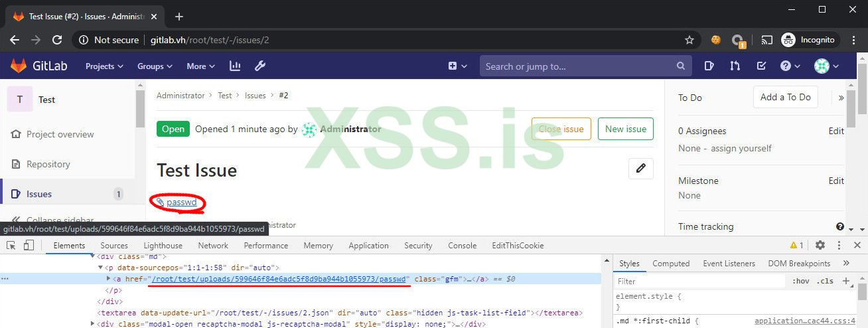Open the Admin Area wrench icon

tap(260, 66)
